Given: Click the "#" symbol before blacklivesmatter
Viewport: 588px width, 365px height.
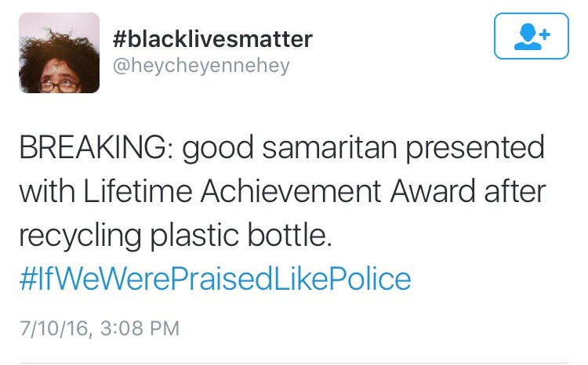Looking at the screenshot, I should pyautogui.click(x=122, y=38).
